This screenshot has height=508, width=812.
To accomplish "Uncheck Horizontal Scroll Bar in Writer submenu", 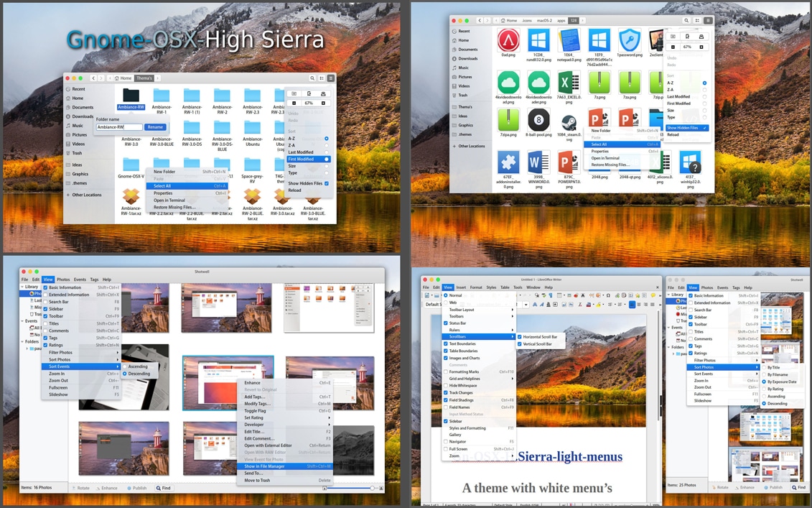I will [519, 337].
